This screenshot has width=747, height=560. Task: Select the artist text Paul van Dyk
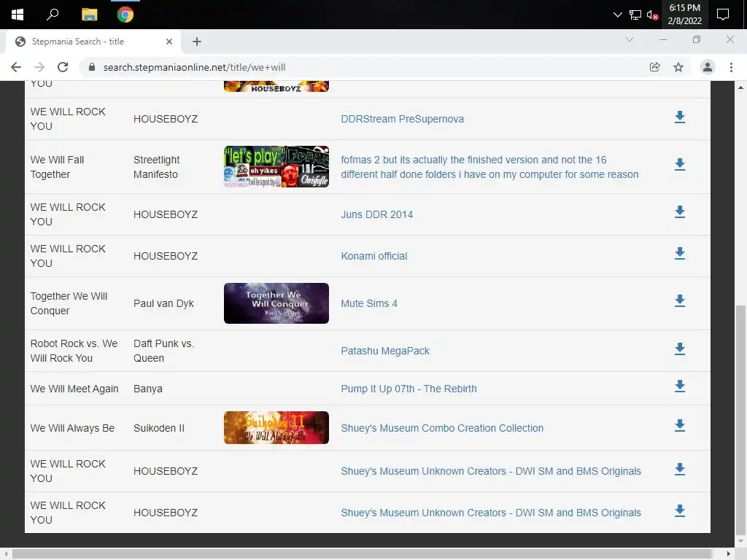(163, 304)
